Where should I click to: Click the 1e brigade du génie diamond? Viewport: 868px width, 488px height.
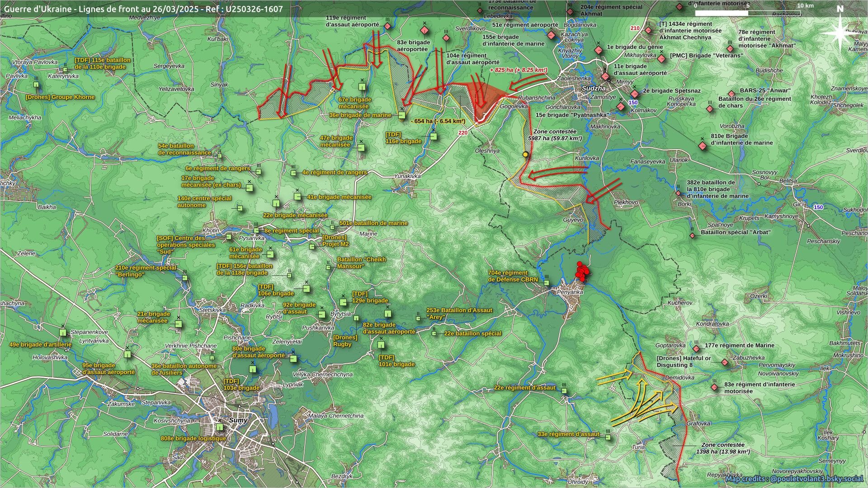[x=599, y=50]
